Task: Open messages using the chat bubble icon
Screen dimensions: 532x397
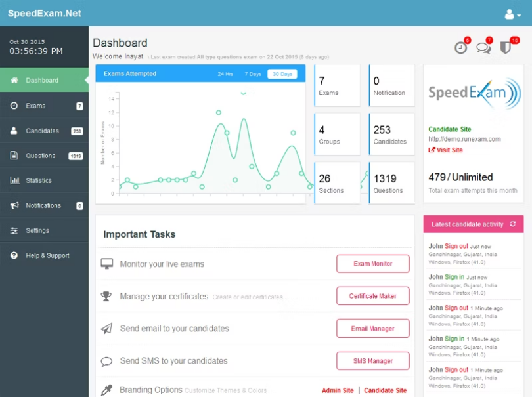Action: coord(483,48)
